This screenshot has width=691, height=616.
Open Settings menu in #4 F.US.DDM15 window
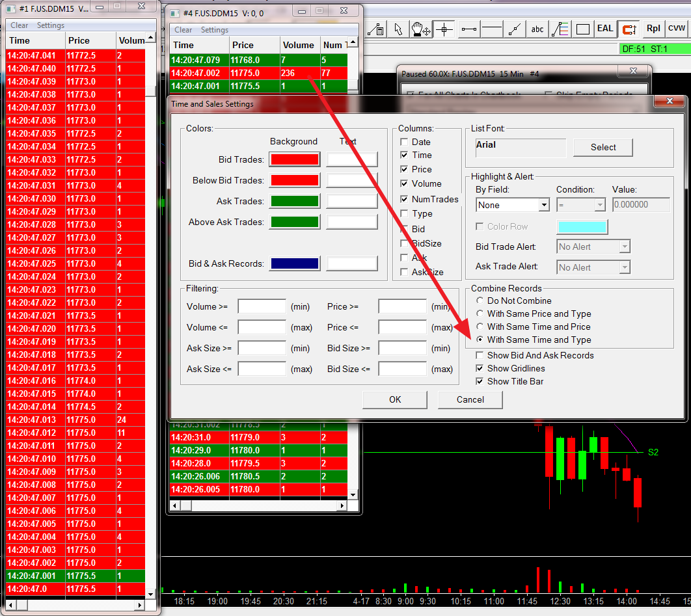[x=214, y=29]
